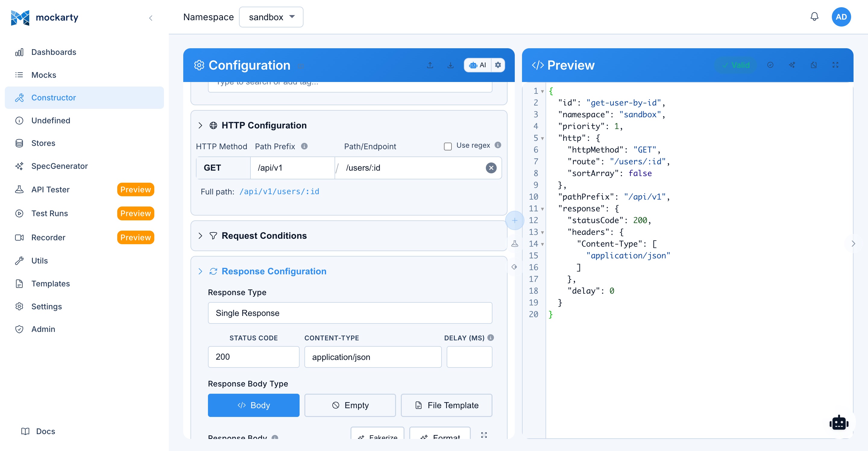Expand the Response Body editor fullscreen
868x451 pixels.
(x=484, y=435)
